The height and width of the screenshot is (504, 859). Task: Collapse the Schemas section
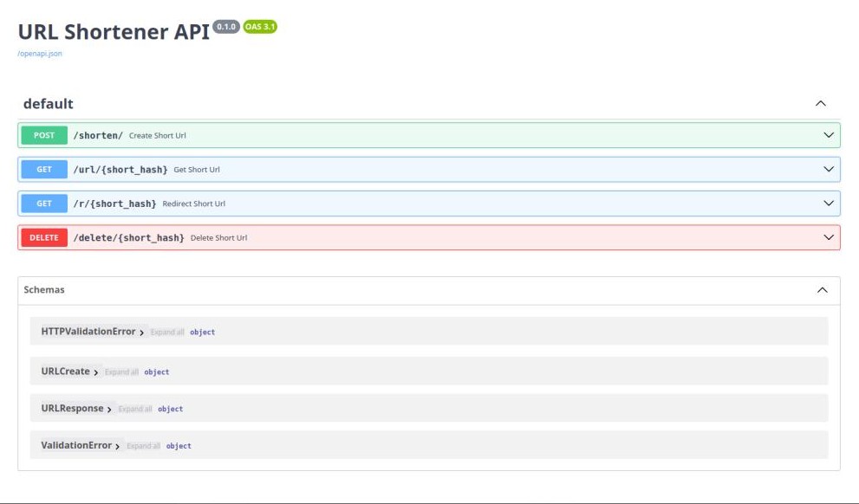822,290
